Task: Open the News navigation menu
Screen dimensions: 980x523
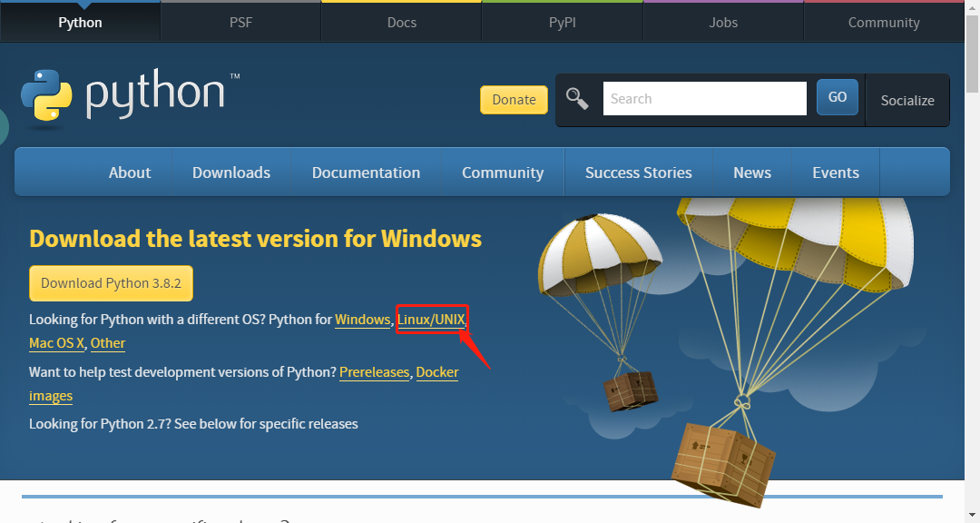Action: (752, 173)
